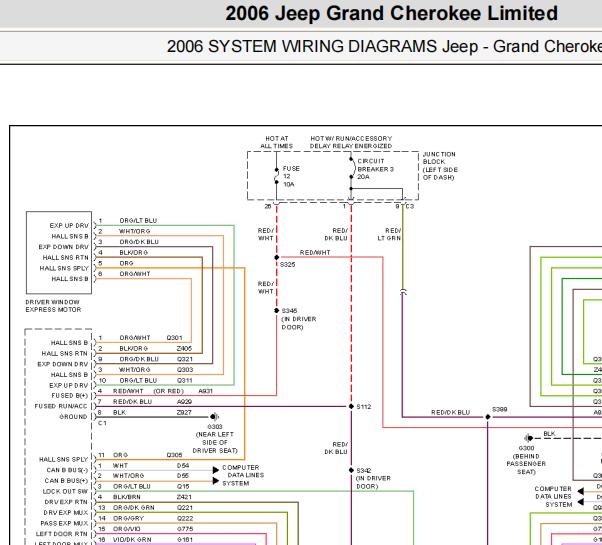Click the C3 connector label at junction block
The image size is (602, 545).
(x=410, y=206)
